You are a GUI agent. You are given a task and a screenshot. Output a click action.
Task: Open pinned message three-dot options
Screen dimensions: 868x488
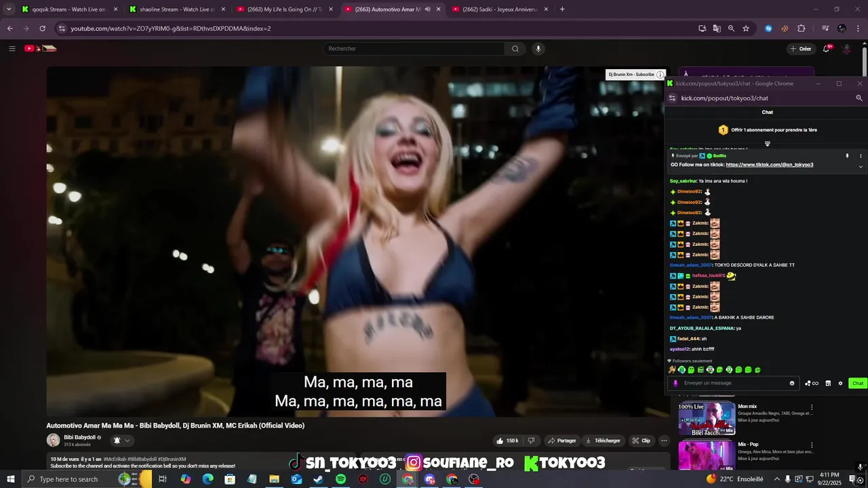(861, 156)
